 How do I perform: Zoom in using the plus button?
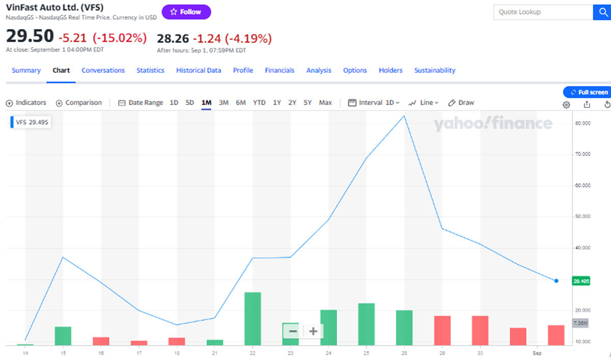(313, 331)
